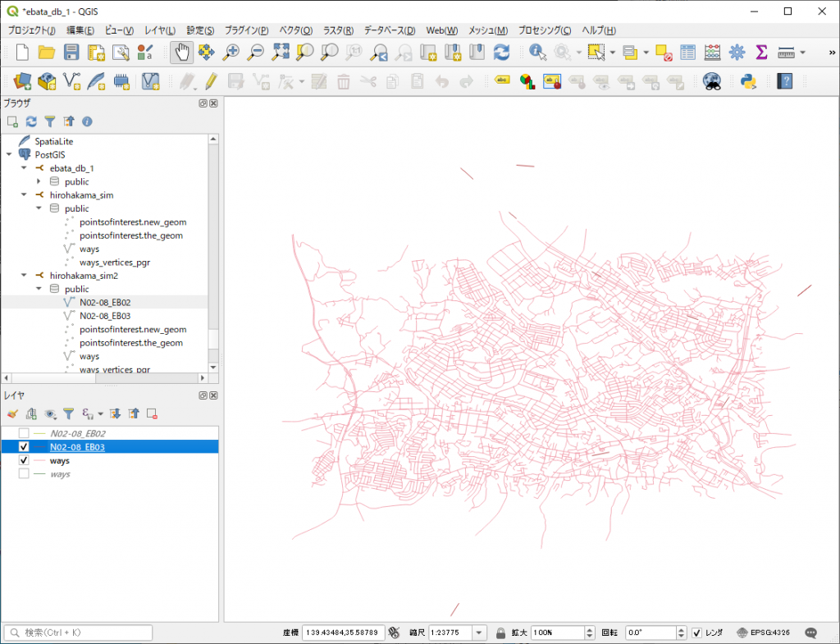Open the ベクタ(O) menu
Screen dimensions: 840x644
(295, 30)
